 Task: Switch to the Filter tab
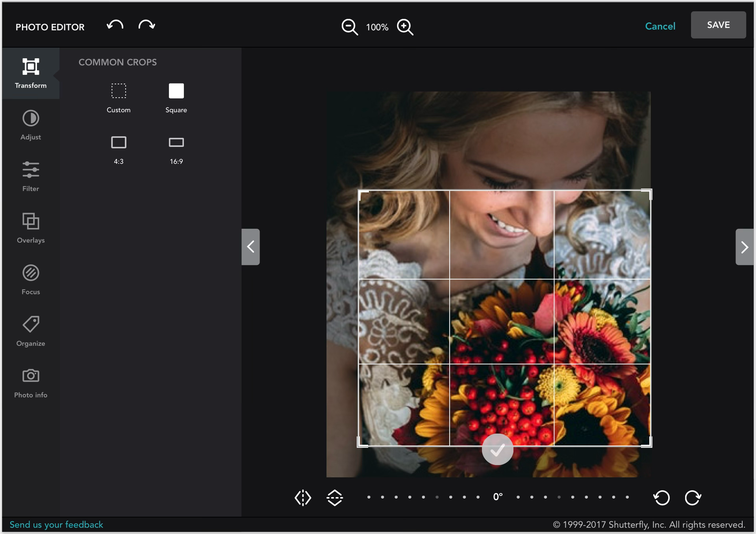(x=31, y=176)
